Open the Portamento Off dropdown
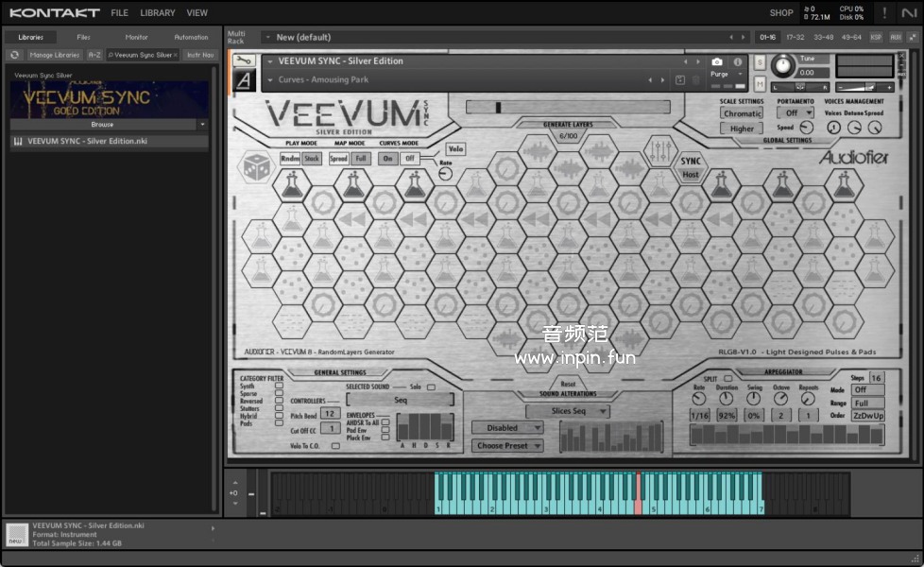 (795, 112)
